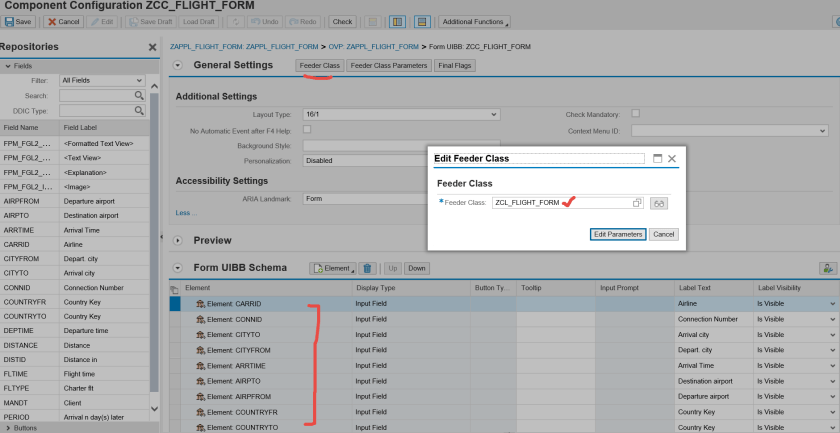Maximize the Edit Feeder Class dialog

pyautogui.click(x=657, y=158)
